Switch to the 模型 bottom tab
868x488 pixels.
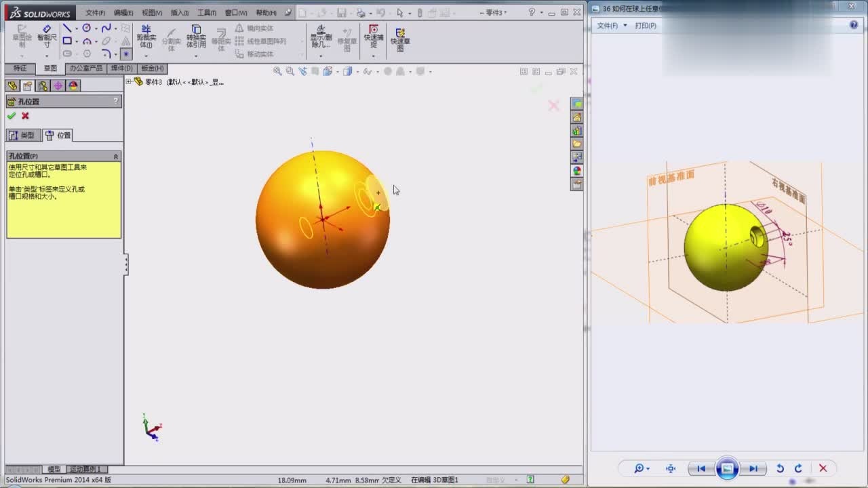click(x=54, y=469)
